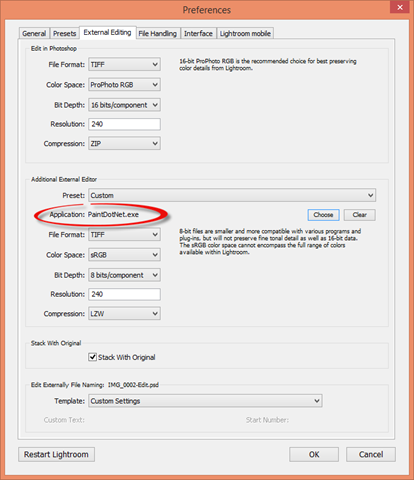
Task: Go to the Interface tab
Action: point(198,34)
